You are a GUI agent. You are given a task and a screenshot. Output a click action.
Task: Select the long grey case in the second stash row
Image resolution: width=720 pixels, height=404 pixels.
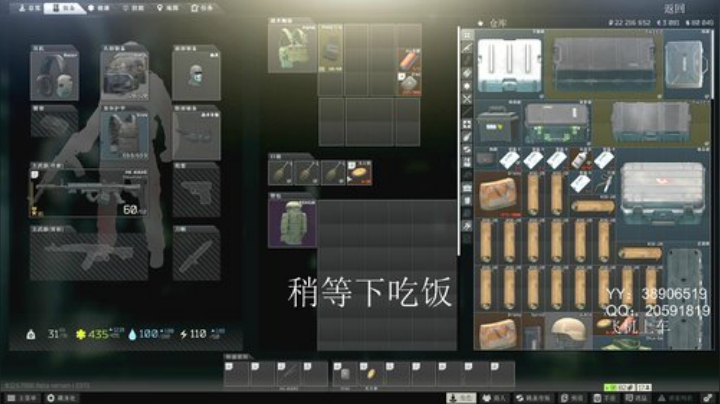[x=651, y=124]
